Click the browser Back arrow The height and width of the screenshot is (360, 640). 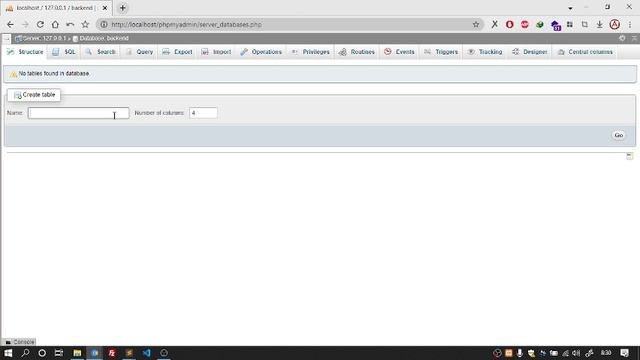tap(10, 24)
